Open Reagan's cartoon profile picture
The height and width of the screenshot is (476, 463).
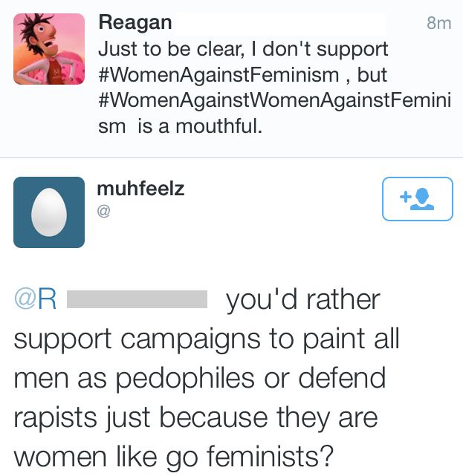pos(49,48)
